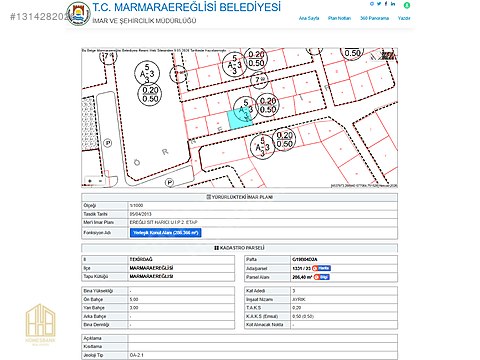Viewport: 480px width, 360px height.
Task: Click the T.A.K.S value 0.20
Action: click(296, 308)
